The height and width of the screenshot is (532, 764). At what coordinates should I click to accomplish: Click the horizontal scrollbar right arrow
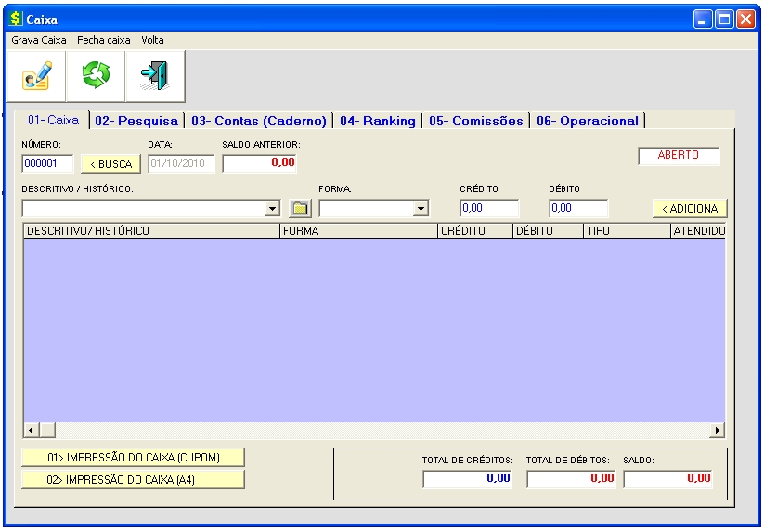tap(717, 431)
